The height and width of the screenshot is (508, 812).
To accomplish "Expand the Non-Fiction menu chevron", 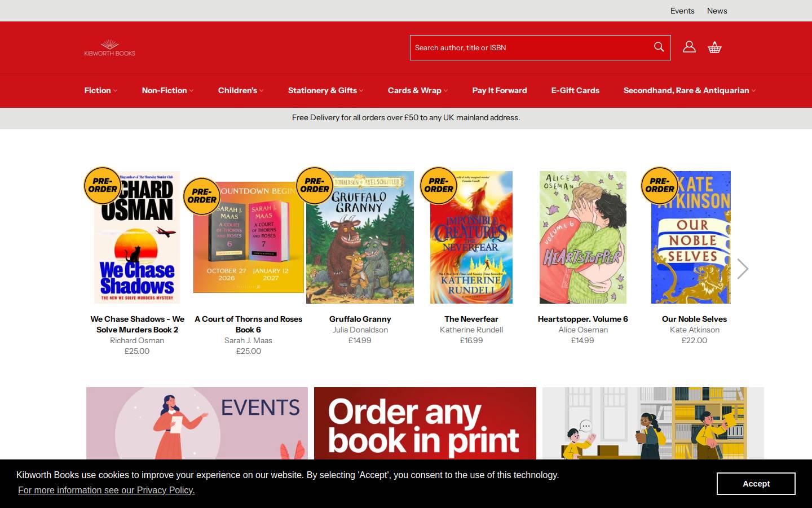I will coord(191,91).
